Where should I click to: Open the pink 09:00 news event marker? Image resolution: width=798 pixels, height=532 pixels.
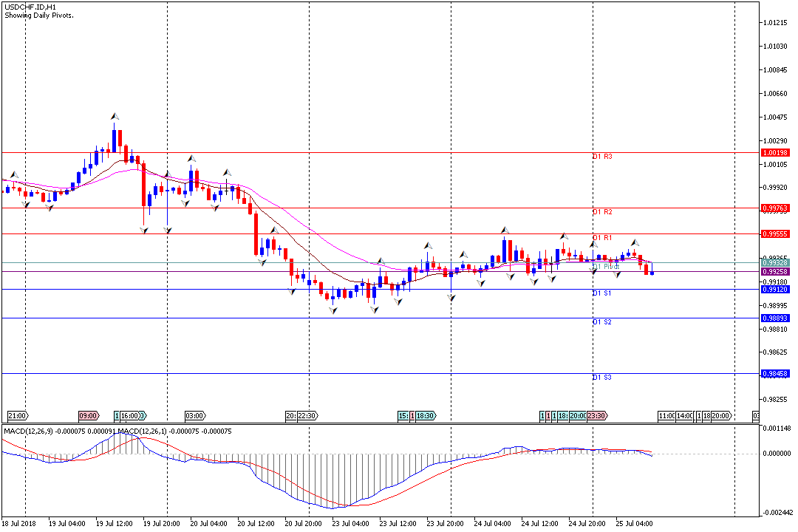(89, 416)
